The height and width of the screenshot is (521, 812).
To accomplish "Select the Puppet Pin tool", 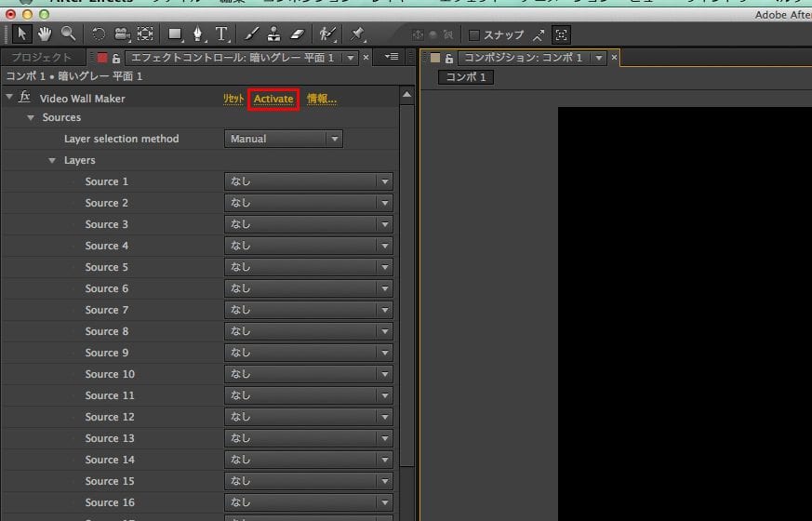I will pyautogui.click(x=358, y=34).
